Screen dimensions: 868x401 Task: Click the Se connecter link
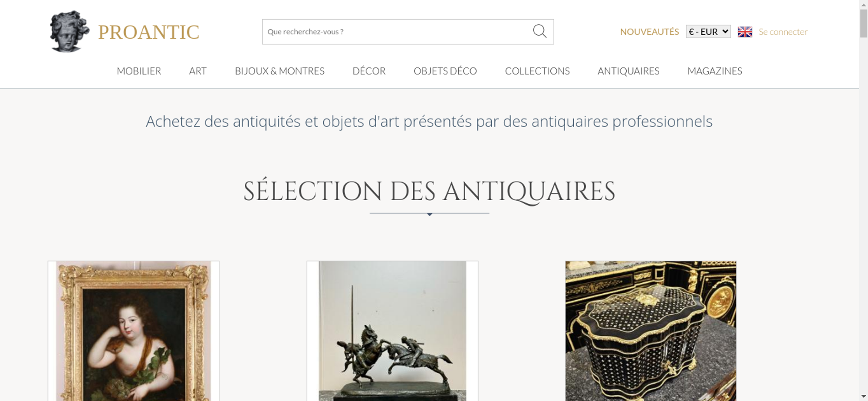click(x=783, y=32)
